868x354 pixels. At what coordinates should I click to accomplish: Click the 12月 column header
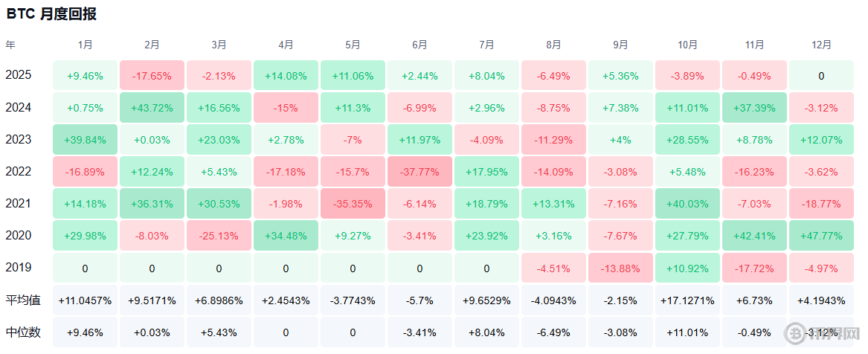(x=821, y=45)
